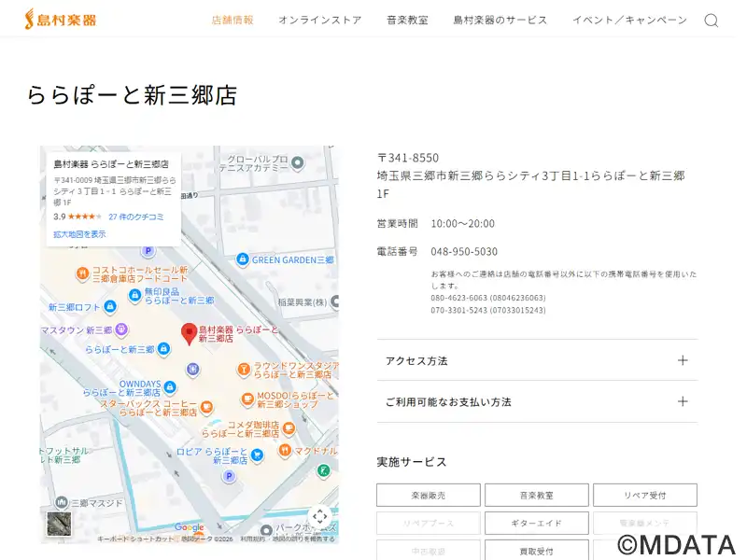Click the コメダ珈琲店 map marker
The image size is (747, 560).
[x=289, y=428]
